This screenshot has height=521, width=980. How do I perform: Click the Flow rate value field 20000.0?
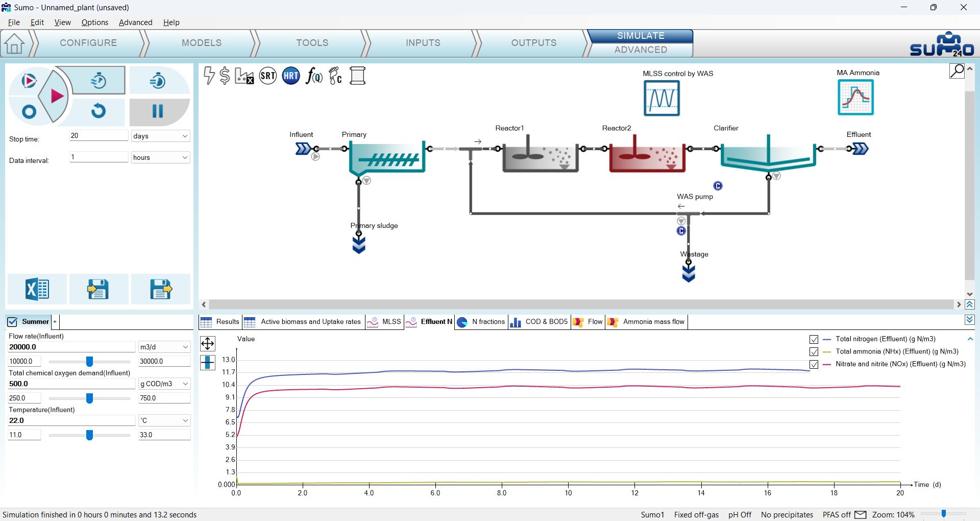coord(71,347)
